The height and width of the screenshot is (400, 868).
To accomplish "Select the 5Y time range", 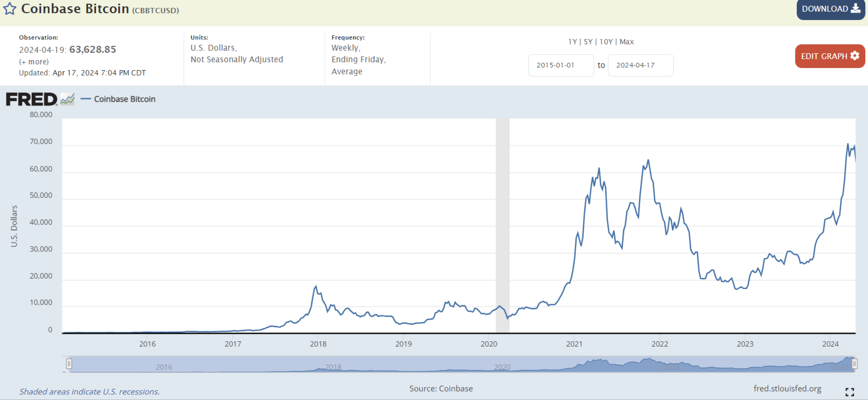I will click(x=588, y=42).
